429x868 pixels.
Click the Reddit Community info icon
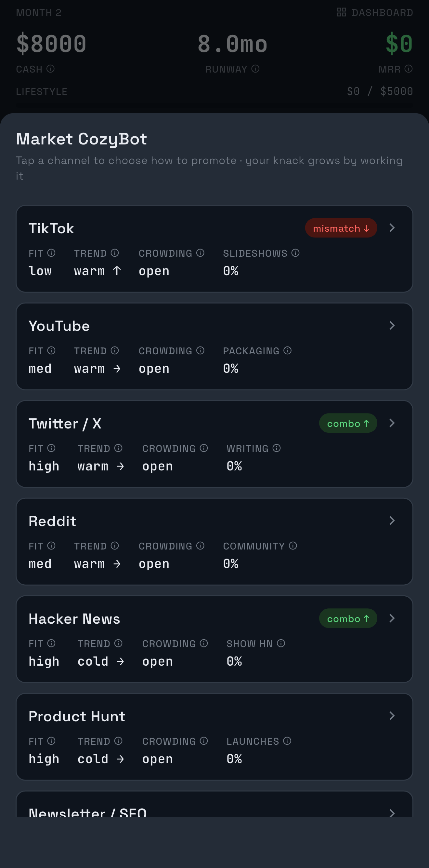pos(292,546)
